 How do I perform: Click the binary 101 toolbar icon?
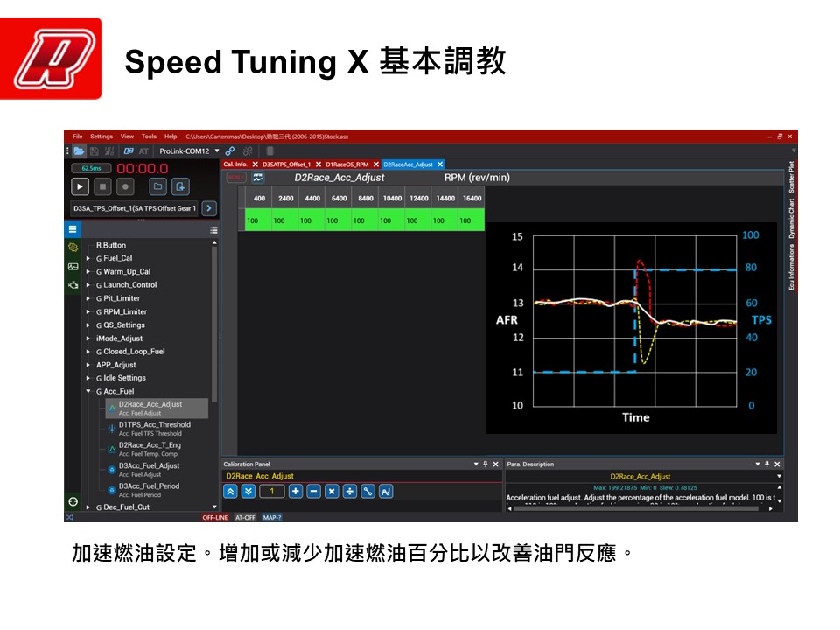[x=109, y=151]
